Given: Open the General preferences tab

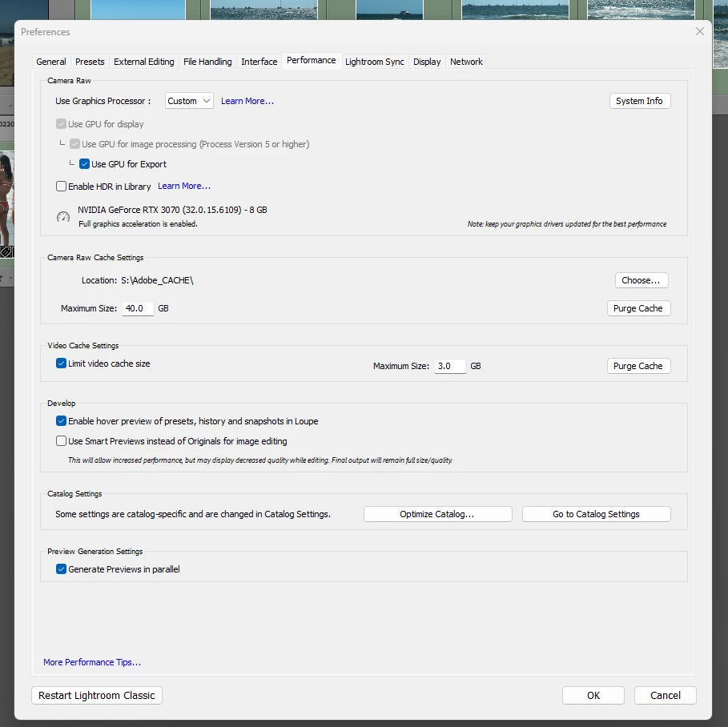Looking at the screenshot, I should pos(51,62).
